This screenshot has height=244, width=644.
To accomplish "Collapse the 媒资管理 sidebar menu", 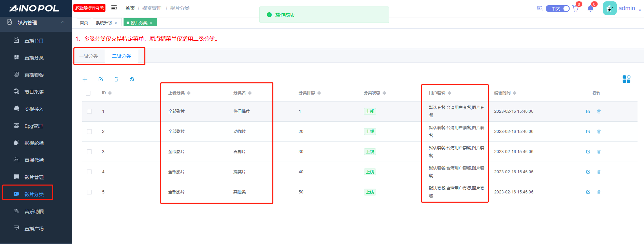I will [x=63, y=22].
